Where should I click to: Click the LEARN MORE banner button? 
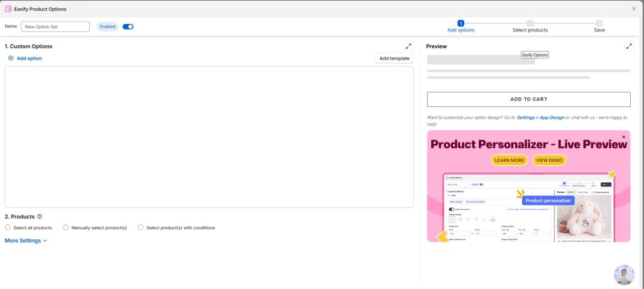(x=509, y=160)
